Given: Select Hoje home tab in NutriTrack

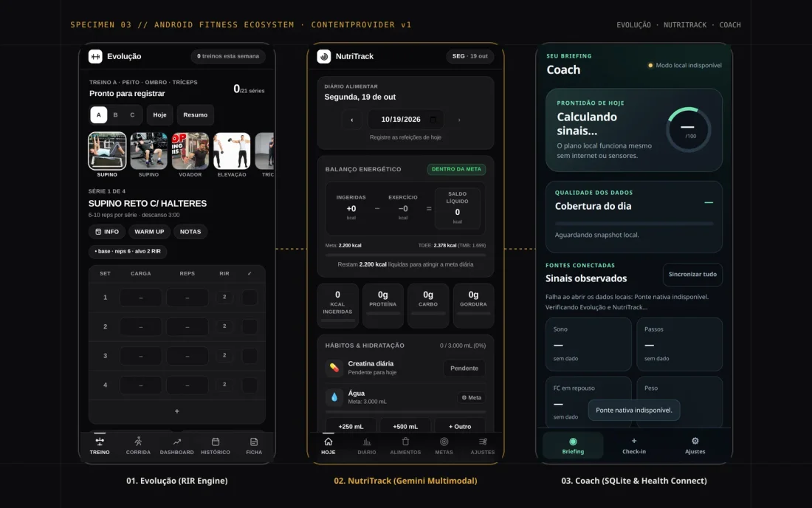Looking at the screenshot, I should click(328, 446).
